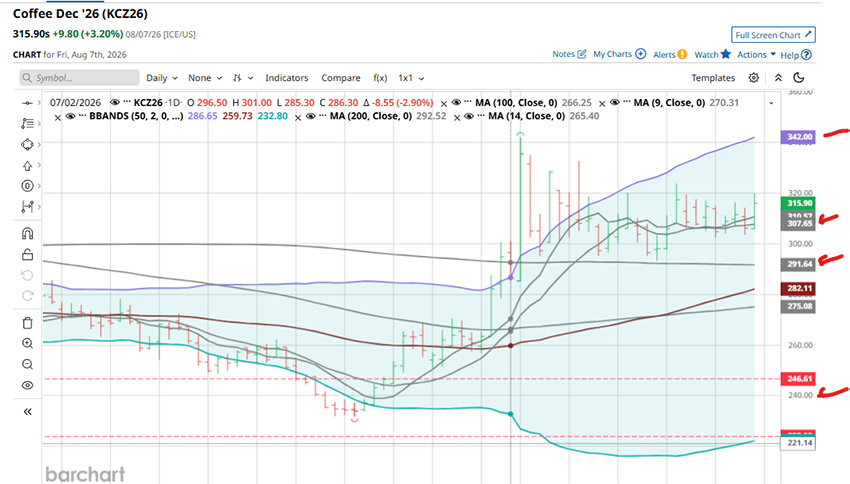Pick the measure range tool
This screenshot has width=850, height=484.
pyautogui.click(x=27, y=206)
